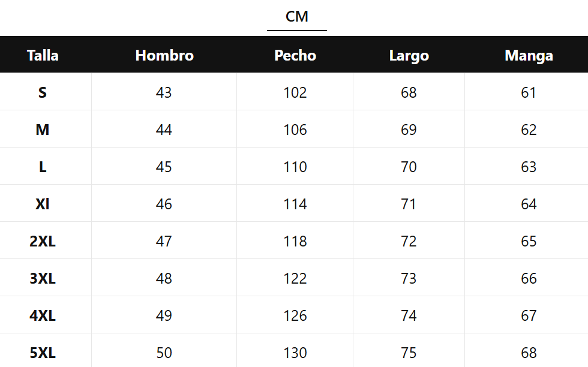The image size is (588, 367).
Task: Click the Largo column header
Action: click(x=409, y=56)
